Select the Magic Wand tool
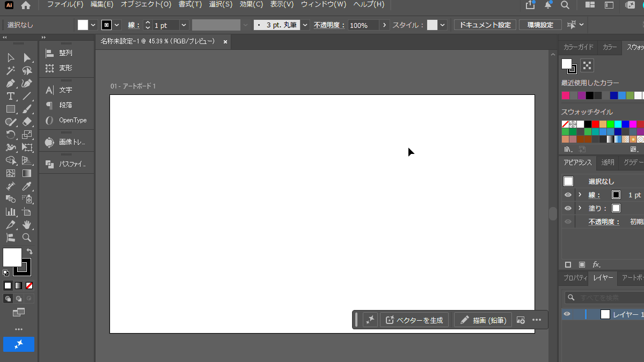Image resolution: width=644 pixels, height=362 pixels. [11, 70]
